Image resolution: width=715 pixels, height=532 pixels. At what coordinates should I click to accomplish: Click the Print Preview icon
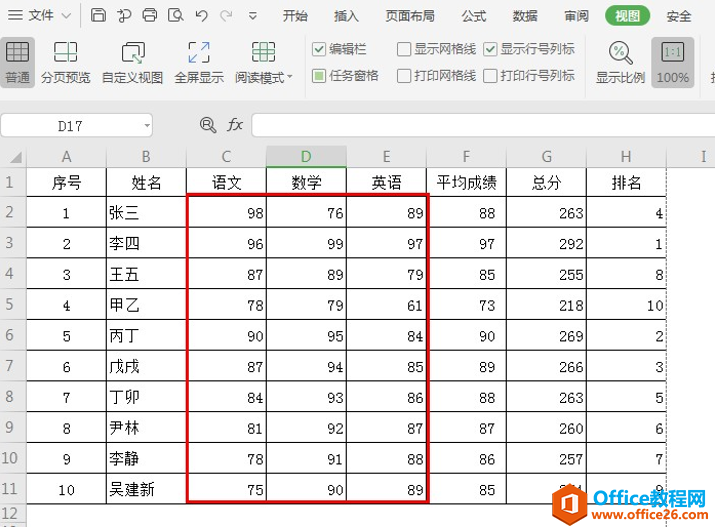[x=176, y=15]
